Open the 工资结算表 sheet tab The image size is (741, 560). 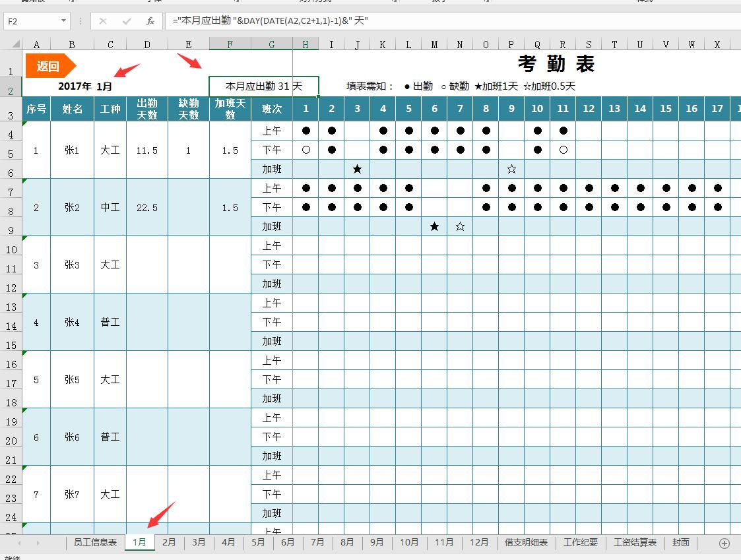pos(635,542)
